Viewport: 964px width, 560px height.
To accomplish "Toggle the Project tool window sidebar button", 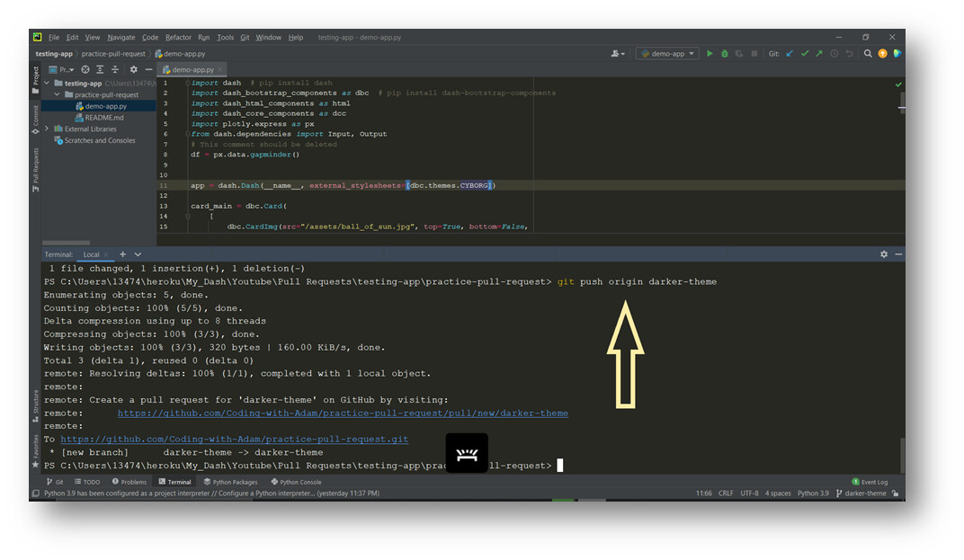I will pos(36,80).
